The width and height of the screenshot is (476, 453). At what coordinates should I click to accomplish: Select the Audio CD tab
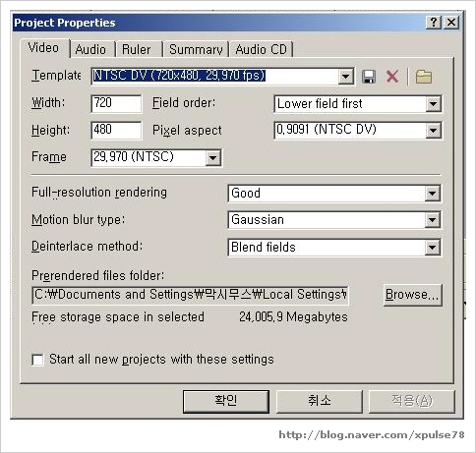click(x=261, y=50)
